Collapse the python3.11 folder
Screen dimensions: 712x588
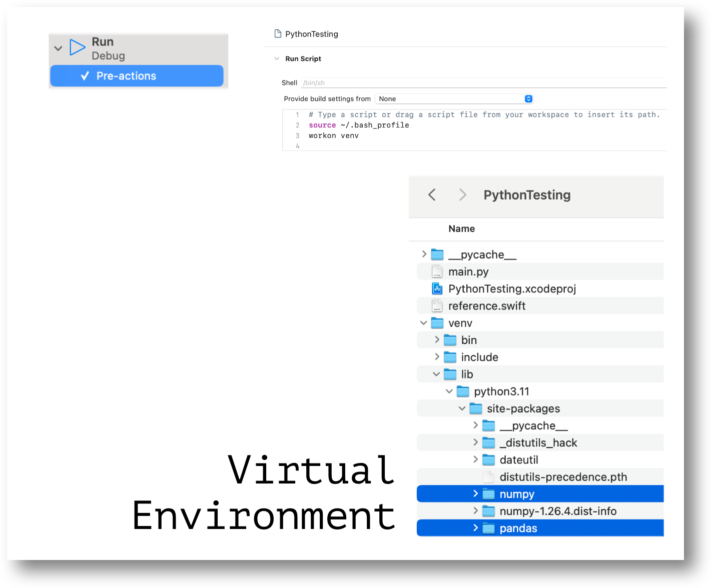449,391
